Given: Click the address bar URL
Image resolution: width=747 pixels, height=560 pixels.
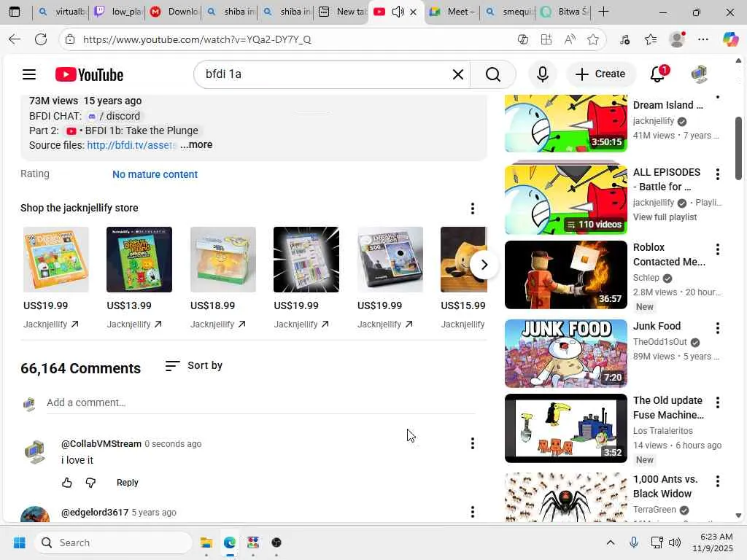Looking at the screenshot, I should point(197,39).
